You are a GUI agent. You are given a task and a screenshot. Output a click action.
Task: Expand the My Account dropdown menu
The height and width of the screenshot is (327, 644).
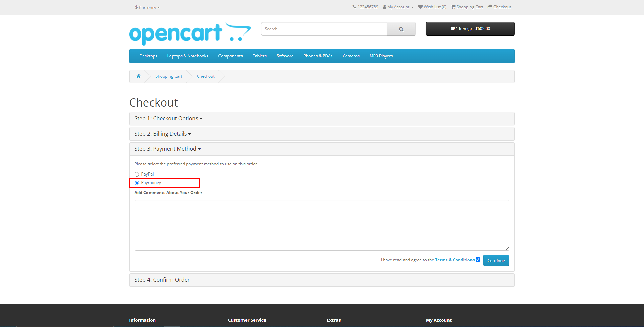(x=398, y=7)
